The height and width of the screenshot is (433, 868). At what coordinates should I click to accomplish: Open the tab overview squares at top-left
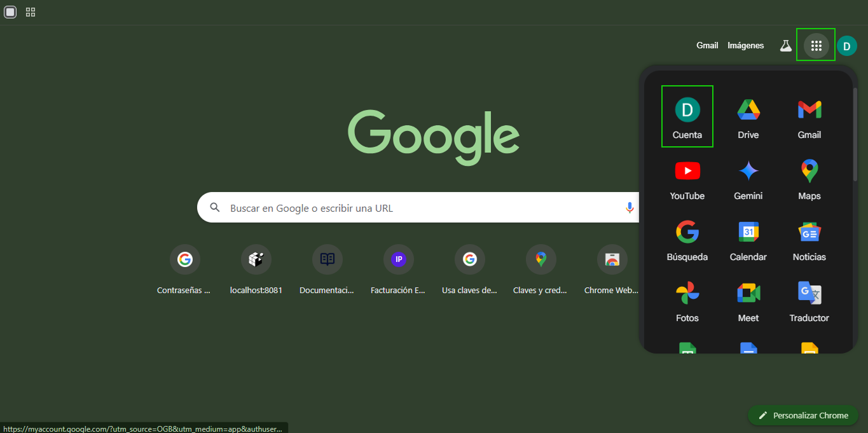coord(30,11)
